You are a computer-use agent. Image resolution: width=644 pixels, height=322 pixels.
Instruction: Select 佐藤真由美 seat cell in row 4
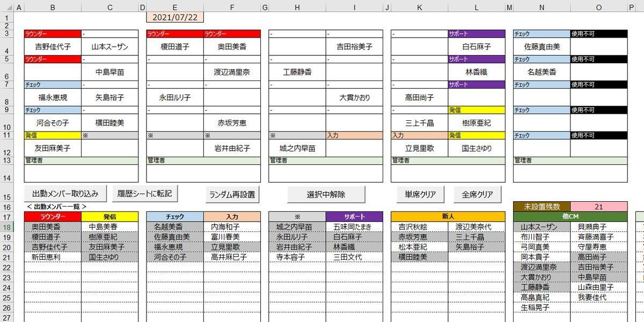coord(542,47)
